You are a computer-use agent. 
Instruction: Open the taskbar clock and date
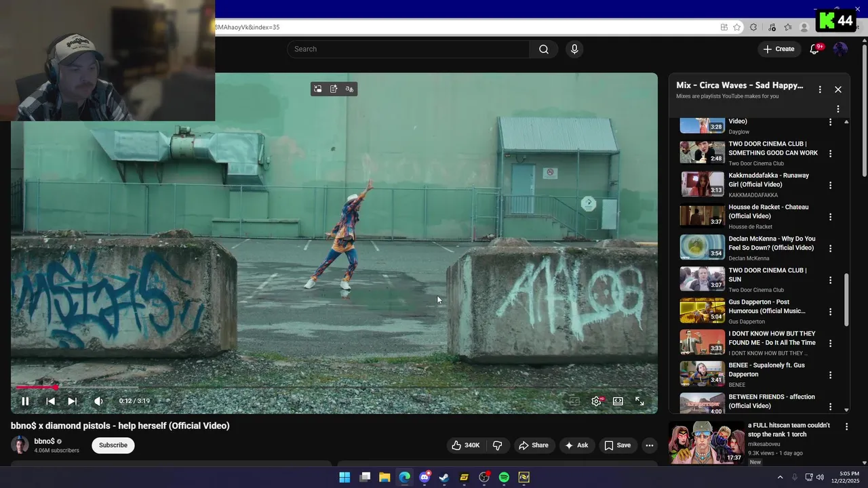[846, 477]
